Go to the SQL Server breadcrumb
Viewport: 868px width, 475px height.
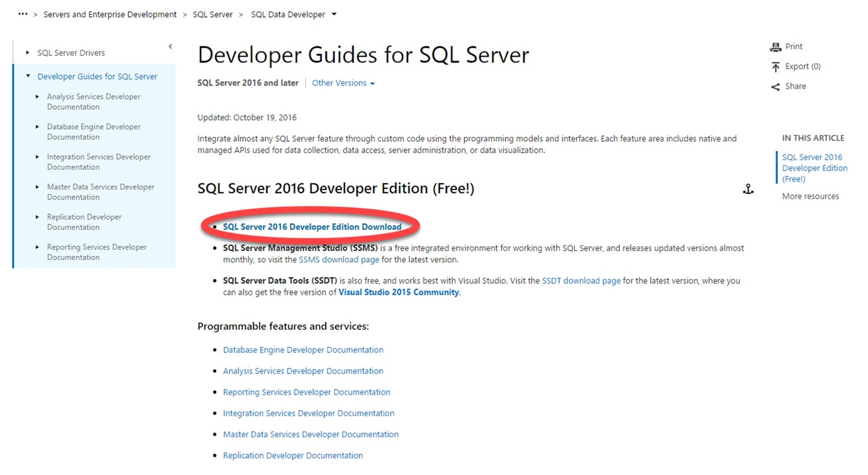[213, 14]
